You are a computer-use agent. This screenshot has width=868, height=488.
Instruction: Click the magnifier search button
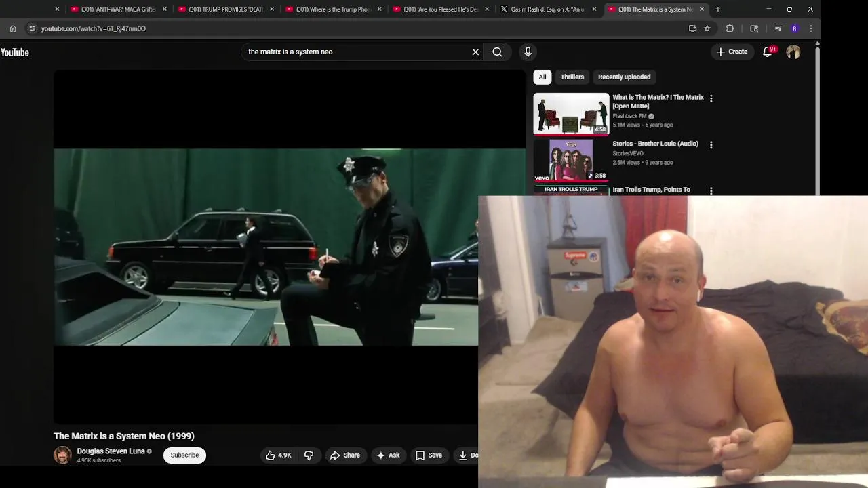click(497, 52)
